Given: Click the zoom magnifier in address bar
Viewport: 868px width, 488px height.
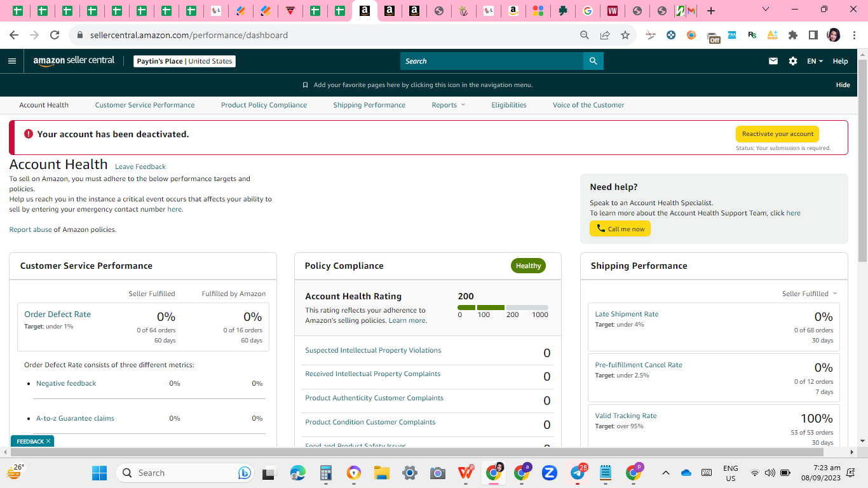Looking at the screenshot, I should click(585, 35).
